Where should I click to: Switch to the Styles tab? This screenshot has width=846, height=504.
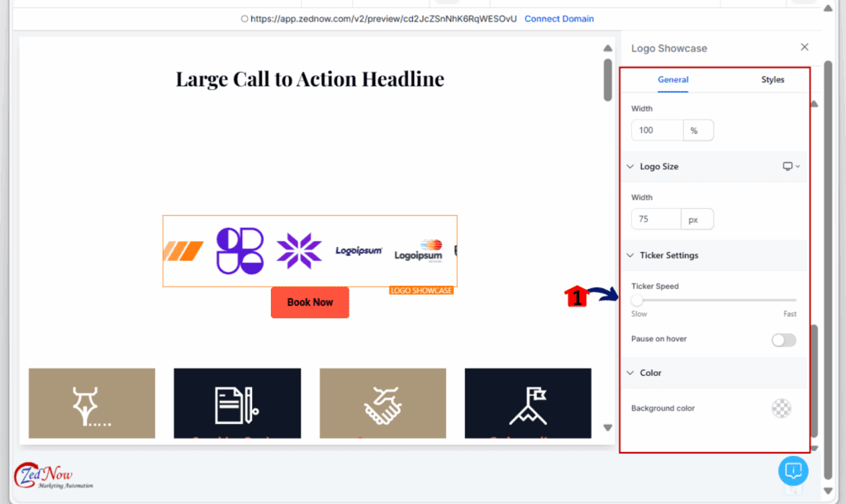click(772, 79)
